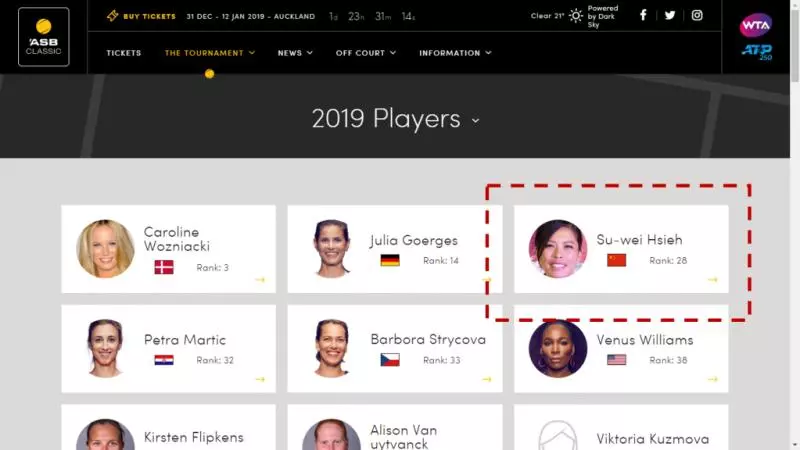
Task: Click the arrow on Caroline Wozniacki card
Action: 260,280
